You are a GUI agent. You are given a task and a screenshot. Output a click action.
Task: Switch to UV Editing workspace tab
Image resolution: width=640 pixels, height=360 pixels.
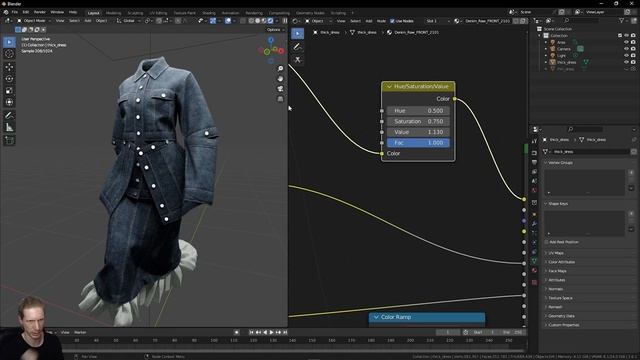point(158,13)
